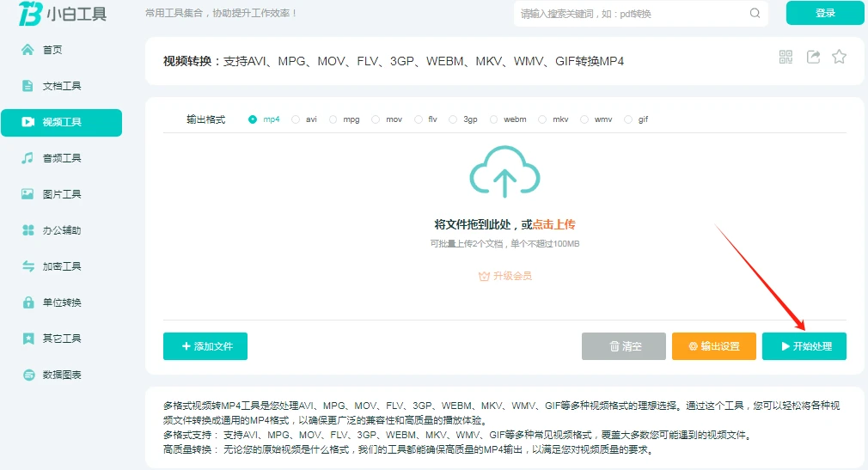Click the bookmark icon beside 其它工具
Image resolution: width=868 pixels, height=470 pixels.
(x=28, y=339)
